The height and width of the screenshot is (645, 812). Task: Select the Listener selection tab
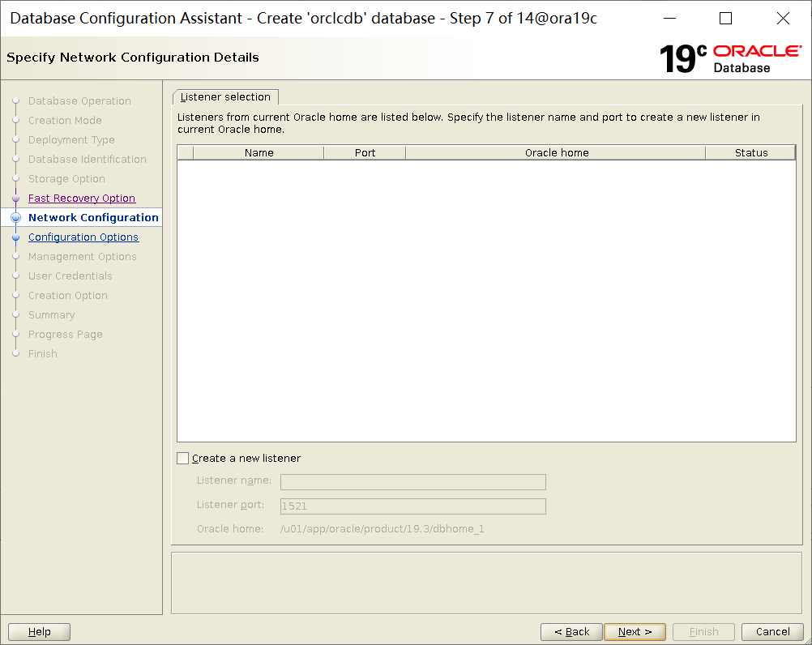tap(225, 96)
